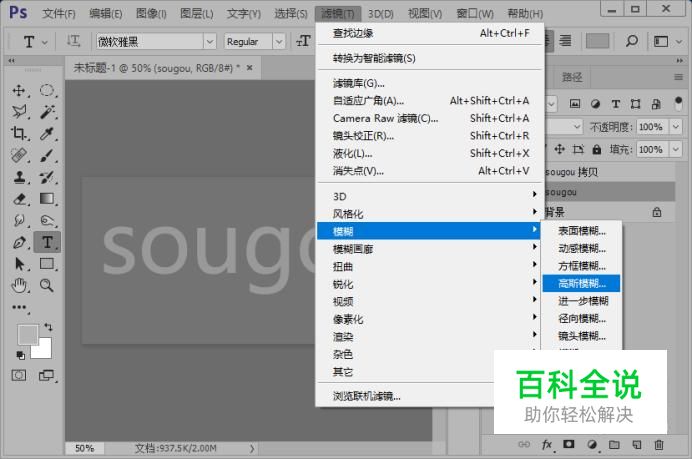
Task: Select the Pen tool
Action: click(19, 242)
